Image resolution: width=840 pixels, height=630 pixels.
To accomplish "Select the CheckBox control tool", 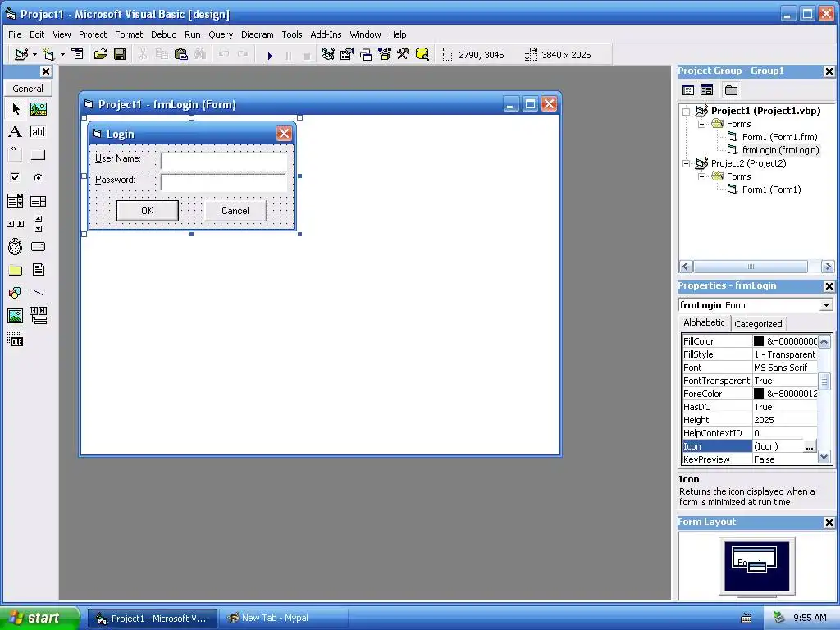I will pyautogui.click(x=16, y=177).
